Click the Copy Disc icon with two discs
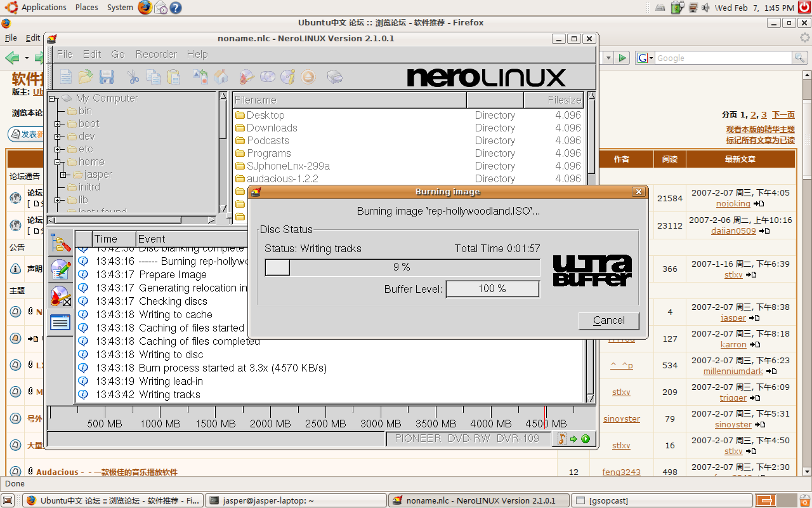The image size is (812, 508). pyautogui.click(x=267, y=77)
